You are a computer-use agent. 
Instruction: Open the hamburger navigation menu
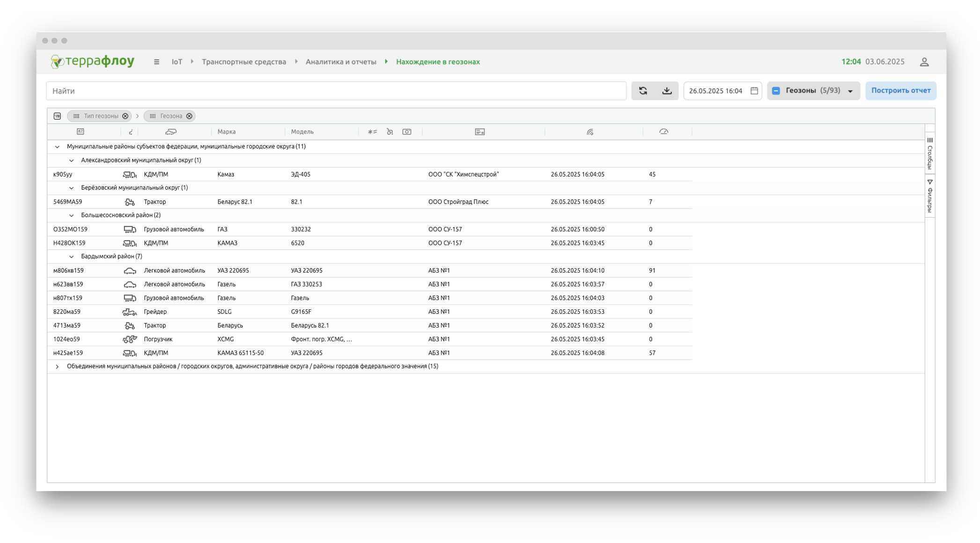click(x=156, y=62)
